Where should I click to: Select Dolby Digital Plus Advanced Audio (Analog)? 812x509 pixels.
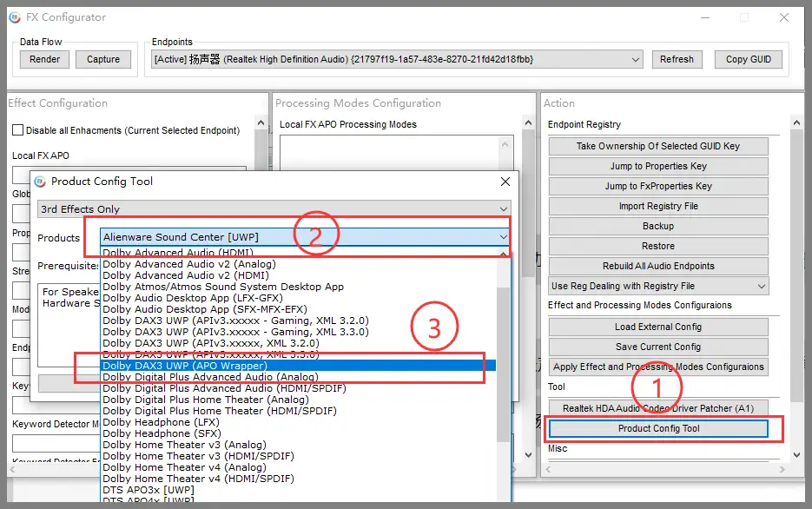coord(298,377)
